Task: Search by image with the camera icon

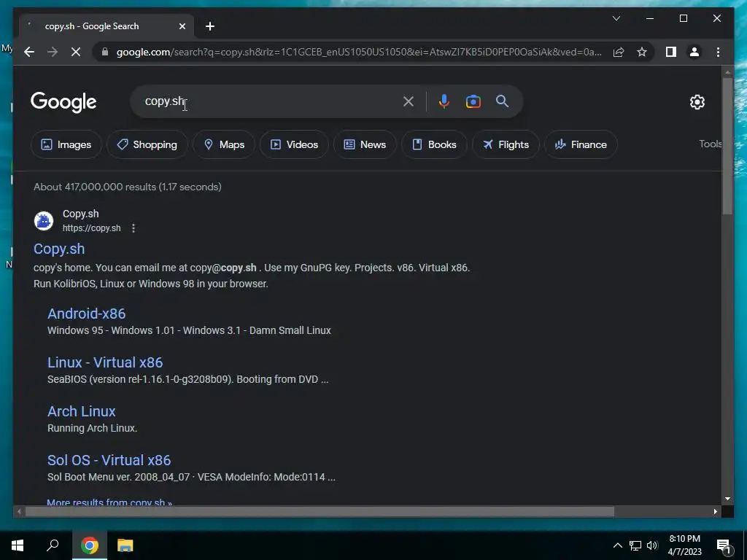Action: pyautogui.click(x=473, y=101)
